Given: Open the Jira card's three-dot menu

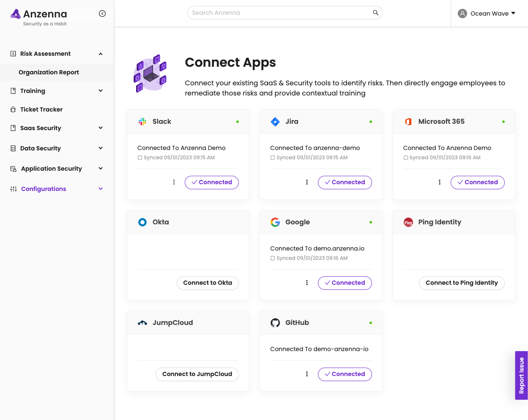Looking at the screenshot, I should pos(307,182).
